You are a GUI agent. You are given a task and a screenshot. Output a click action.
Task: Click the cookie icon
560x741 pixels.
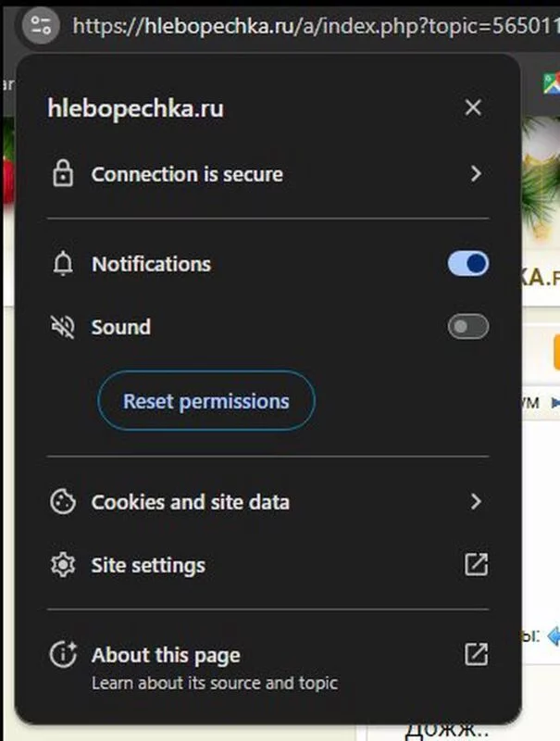(x=63, y=502)
